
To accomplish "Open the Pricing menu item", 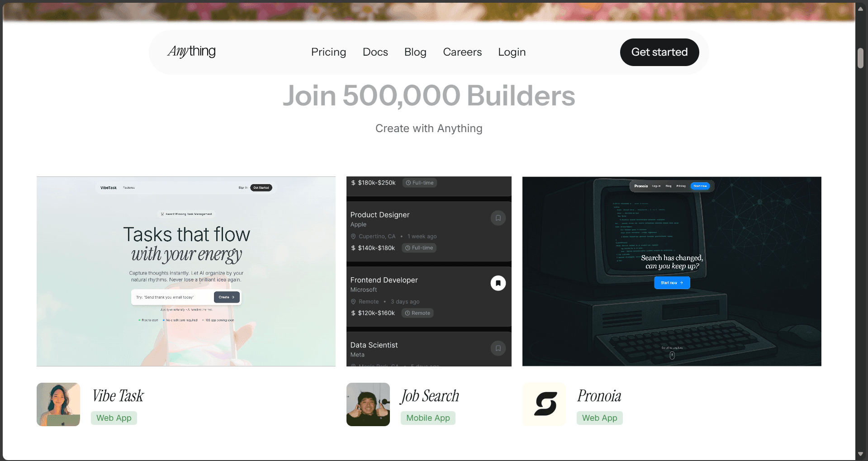I will (329, 52).
